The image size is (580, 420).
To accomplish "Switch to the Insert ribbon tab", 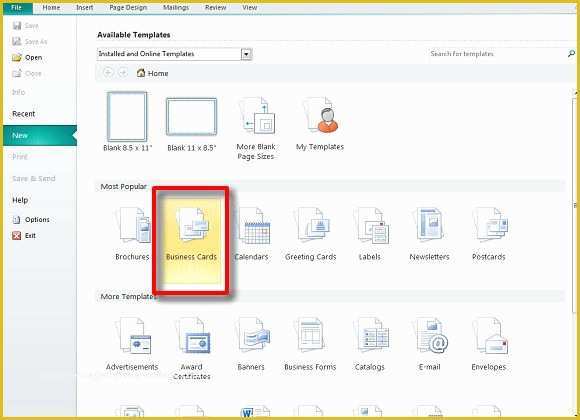I will [x=85, y=7].
